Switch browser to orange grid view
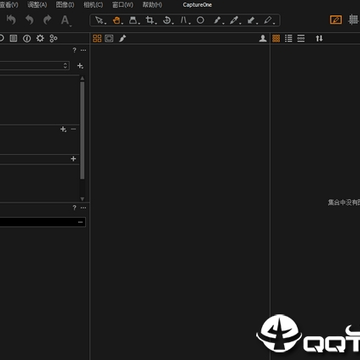The height and width of the screenshot is (360, 360). coord(276,38)
